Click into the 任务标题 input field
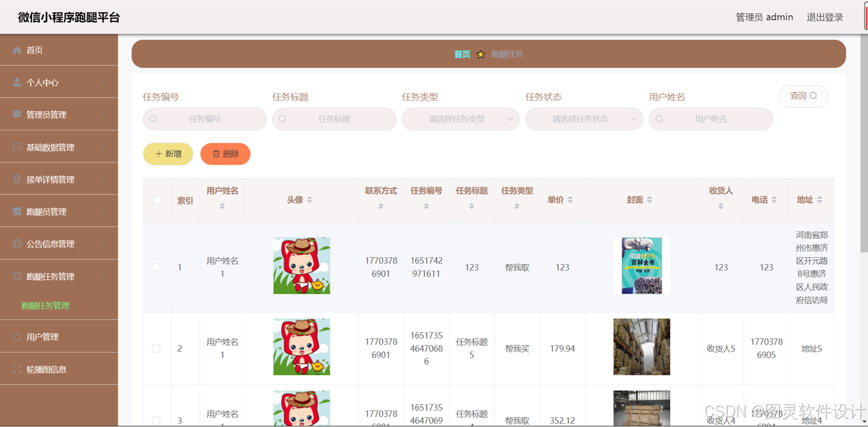 (334, 119)
